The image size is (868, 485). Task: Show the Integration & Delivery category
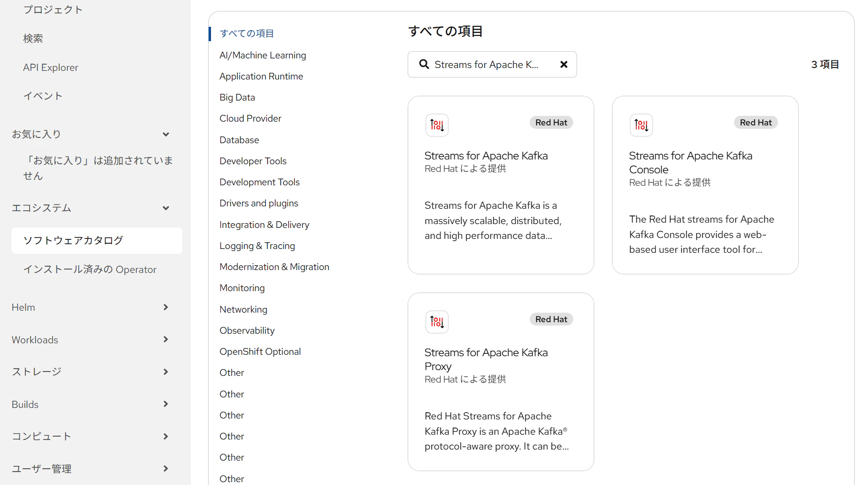[x=265, y=225]
